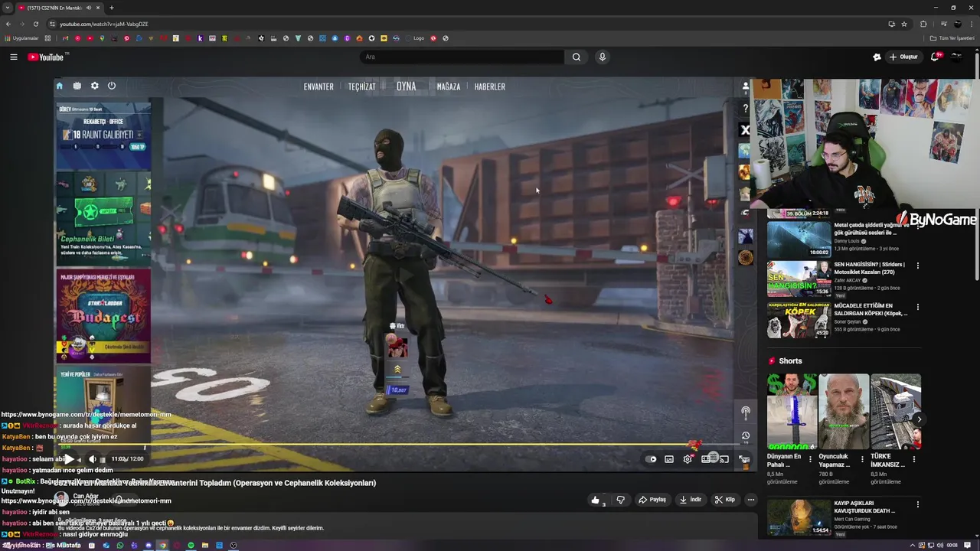Cast video with the cast screen icon
Image resolution: width=980 pixels, height=551 pixels.
pos(724,459)
